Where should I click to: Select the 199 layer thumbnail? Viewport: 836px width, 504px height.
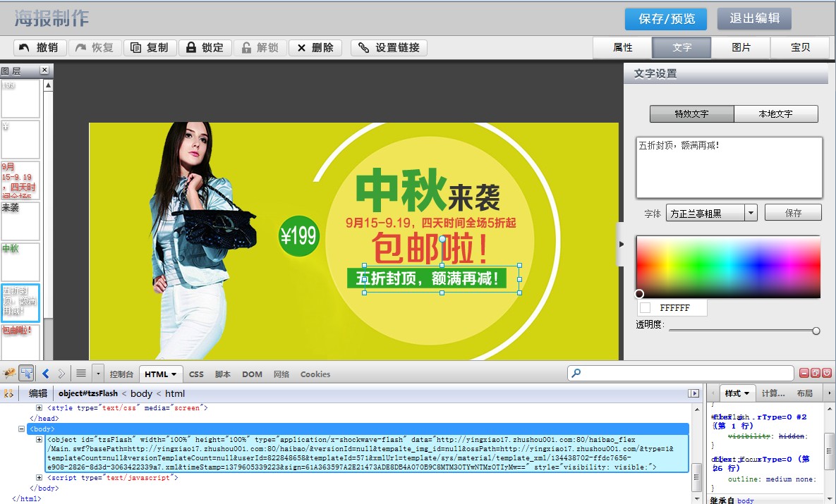point(20,99)
